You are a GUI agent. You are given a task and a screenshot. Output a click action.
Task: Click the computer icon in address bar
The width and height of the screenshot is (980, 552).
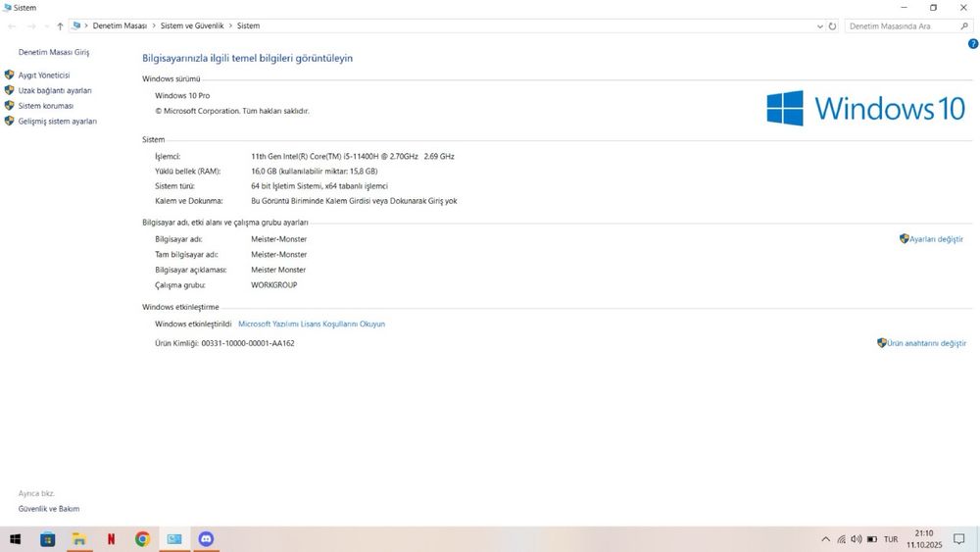point(76,25)
